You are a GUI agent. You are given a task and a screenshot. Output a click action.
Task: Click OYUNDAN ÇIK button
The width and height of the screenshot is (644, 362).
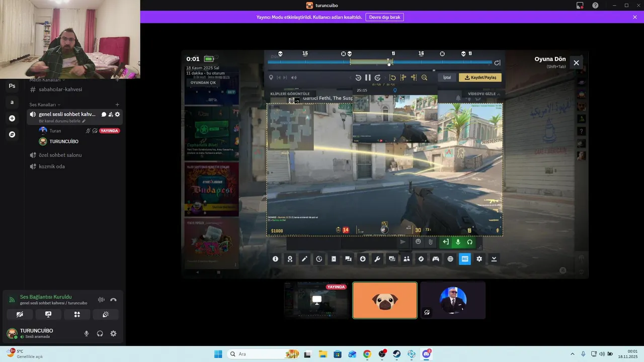coord(203,82)
